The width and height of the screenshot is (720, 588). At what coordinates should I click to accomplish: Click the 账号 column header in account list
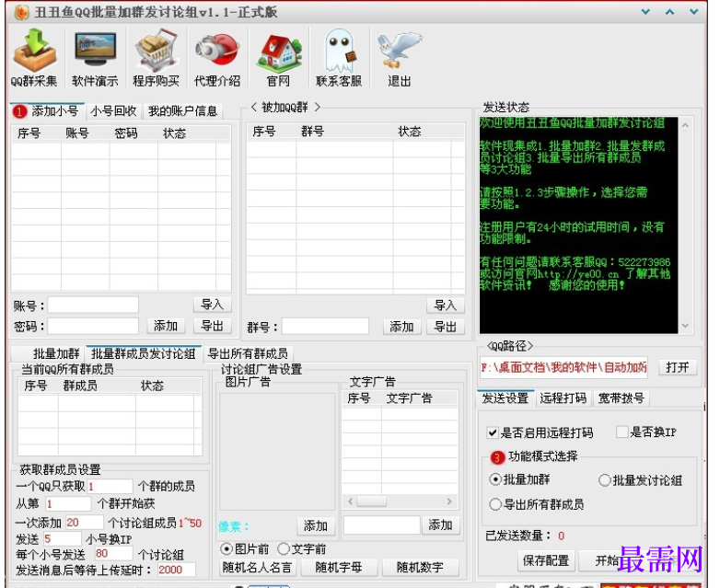click(86, 133)
